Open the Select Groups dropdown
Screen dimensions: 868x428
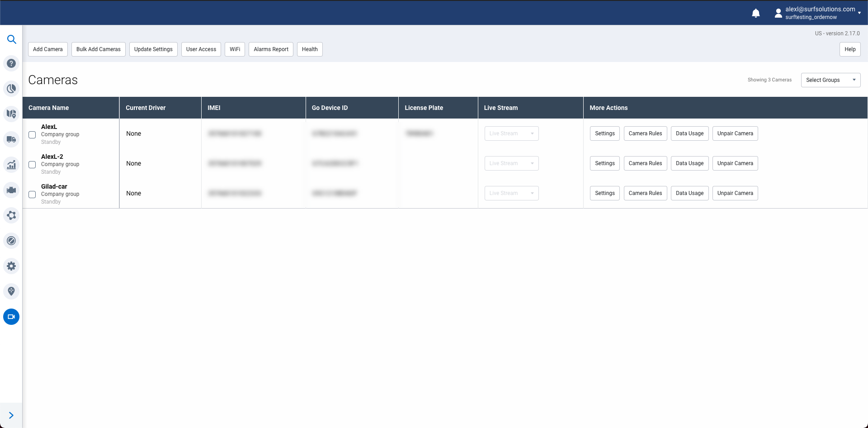pos(830,80)
